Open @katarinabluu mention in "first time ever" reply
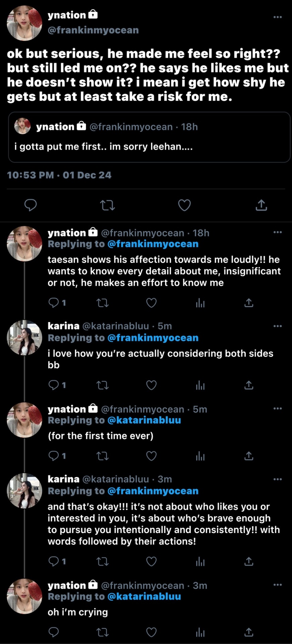Image resolution: width=292 pixels, height=644 pixels. [144, 420]
